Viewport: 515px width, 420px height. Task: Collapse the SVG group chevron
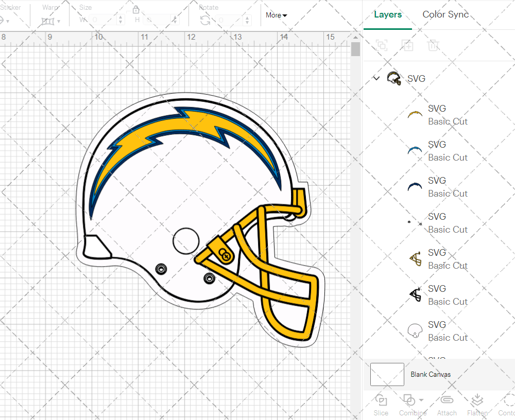coord(376,78)
